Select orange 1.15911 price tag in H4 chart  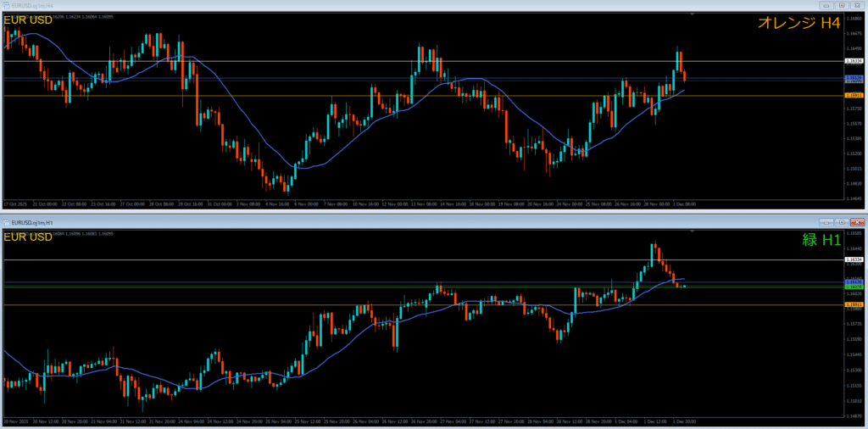click(x=854, y=95)
